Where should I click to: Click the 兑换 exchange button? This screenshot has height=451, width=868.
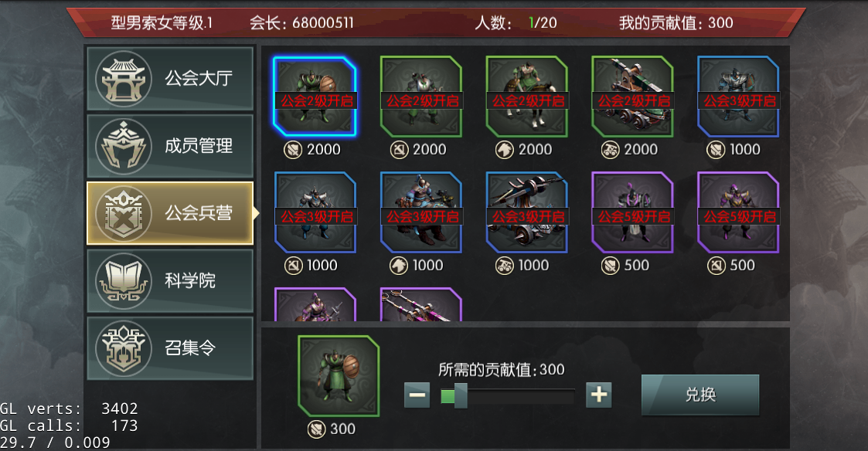click(700, 395)
